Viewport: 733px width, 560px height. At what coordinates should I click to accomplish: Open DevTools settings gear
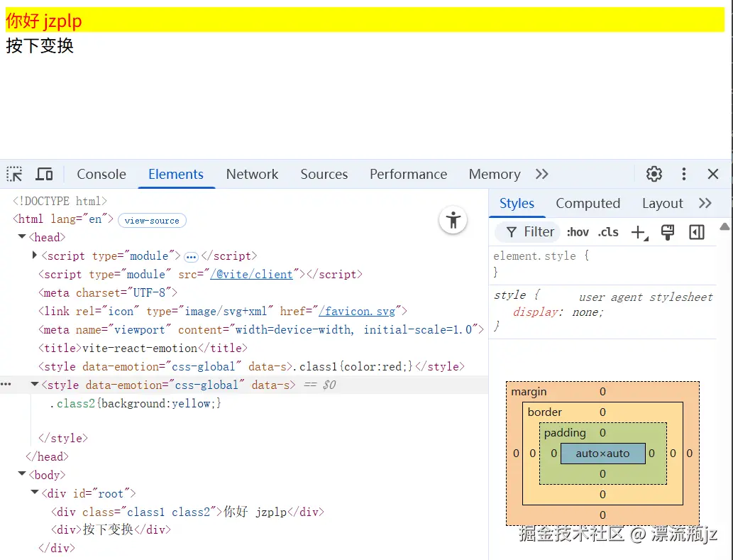(x=654, y=174)
